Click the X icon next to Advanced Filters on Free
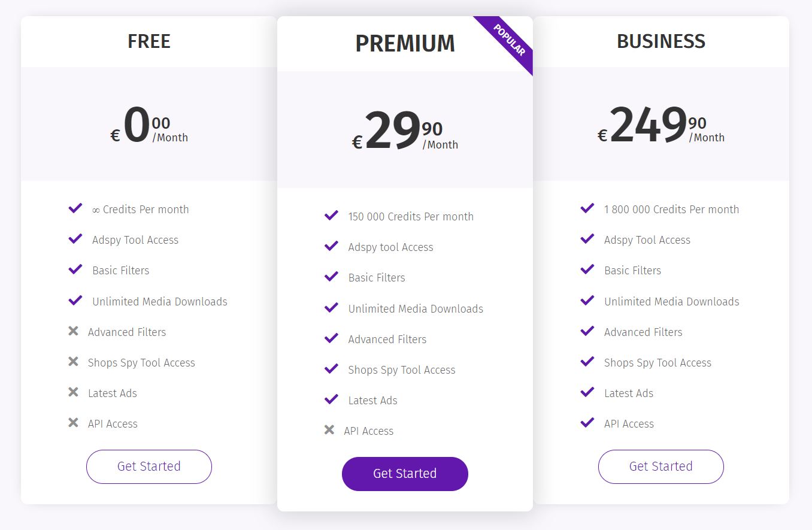Viewport: 812px width, 530px height. 74,331
